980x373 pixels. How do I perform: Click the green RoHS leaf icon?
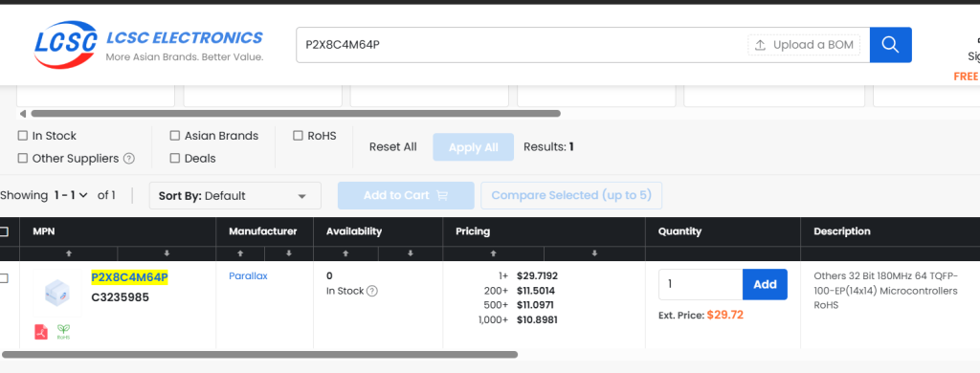point(63,332)
